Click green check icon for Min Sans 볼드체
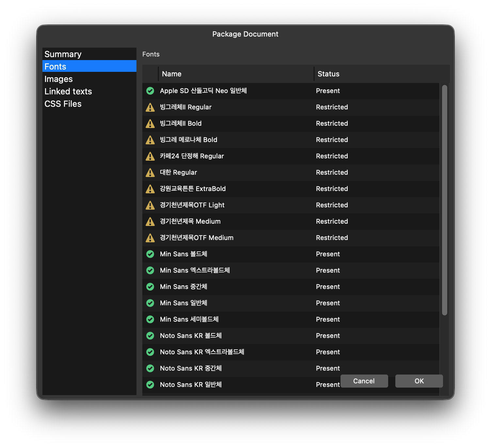Viewport: 491px width, 448px height. [150, 254]
